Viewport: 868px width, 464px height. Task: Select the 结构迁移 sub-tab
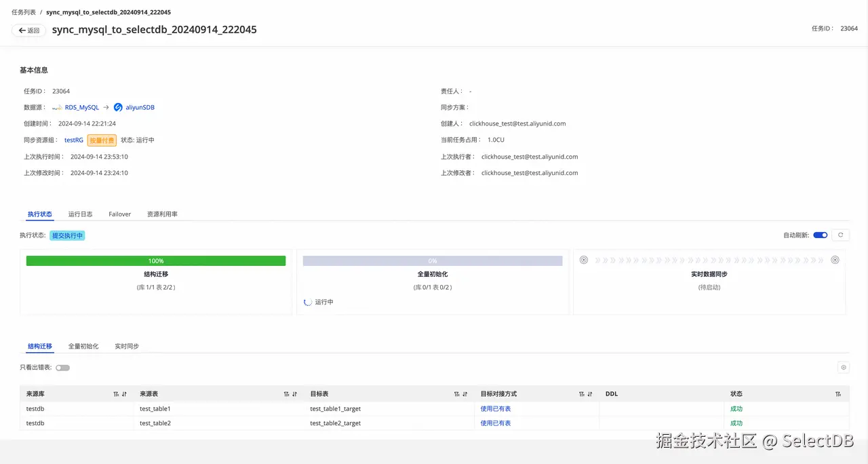40,346
